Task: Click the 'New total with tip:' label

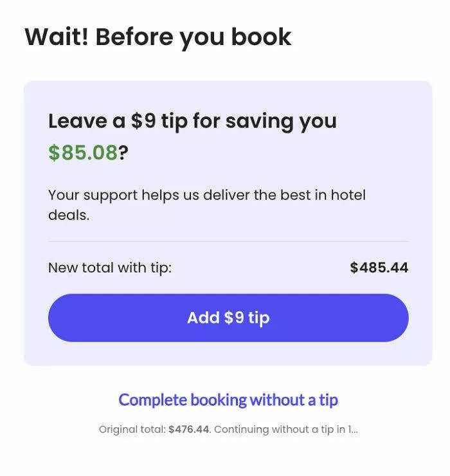Action: [x=110, y=268]
